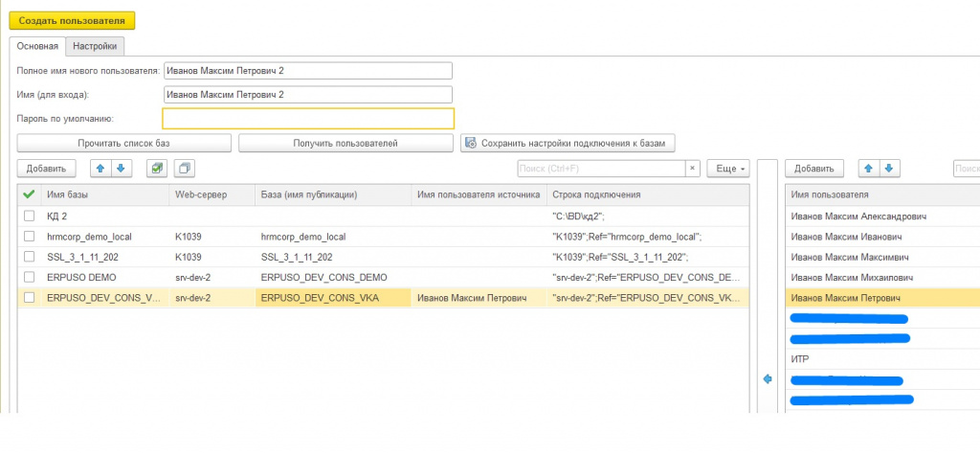Click the Получить пользователей button
980x456 pixels.
coord(345,143)
